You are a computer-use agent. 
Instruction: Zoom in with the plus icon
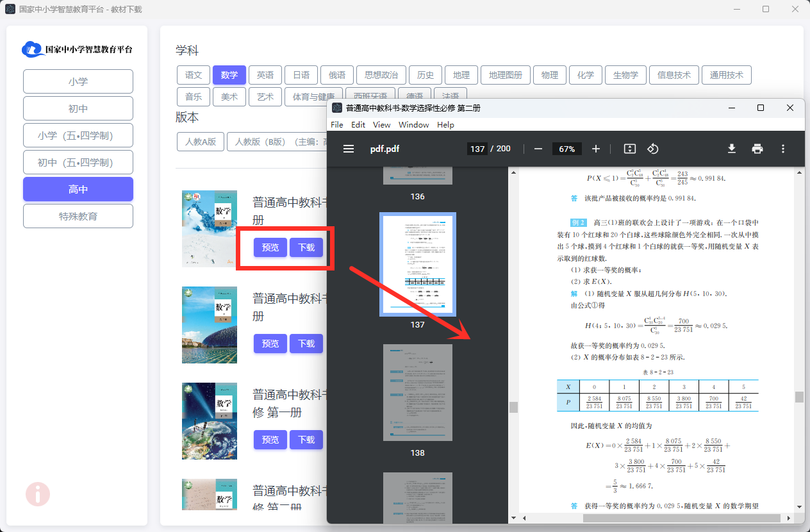point(596,149)
